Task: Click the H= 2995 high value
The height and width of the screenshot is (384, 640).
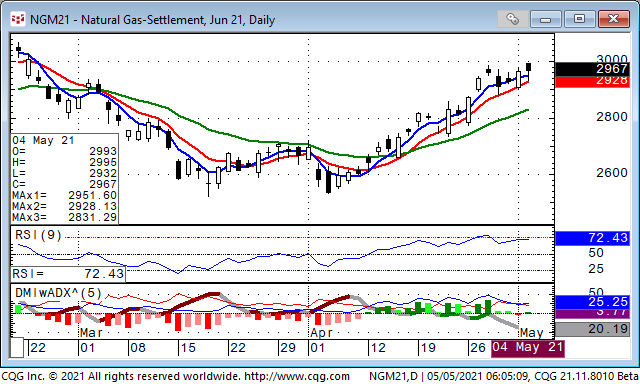Action: point(64,162)
